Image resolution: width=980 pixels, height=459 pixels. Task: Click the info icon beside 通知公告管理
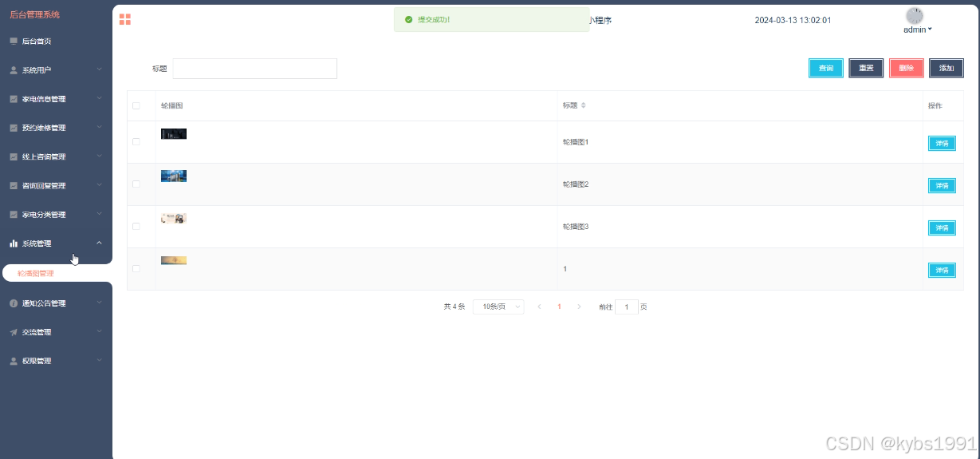[x=14, y=303]
